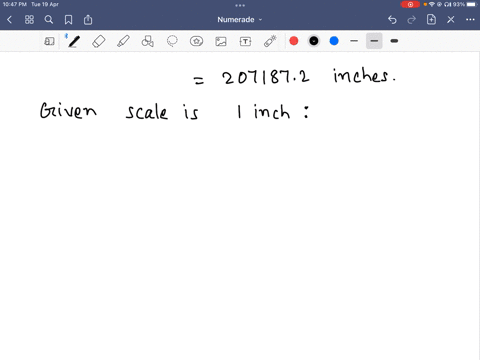Screen dimensions: 480x360
Task: Tap the handwritten 207187.2 value
Action: click(x=266, y=77)
